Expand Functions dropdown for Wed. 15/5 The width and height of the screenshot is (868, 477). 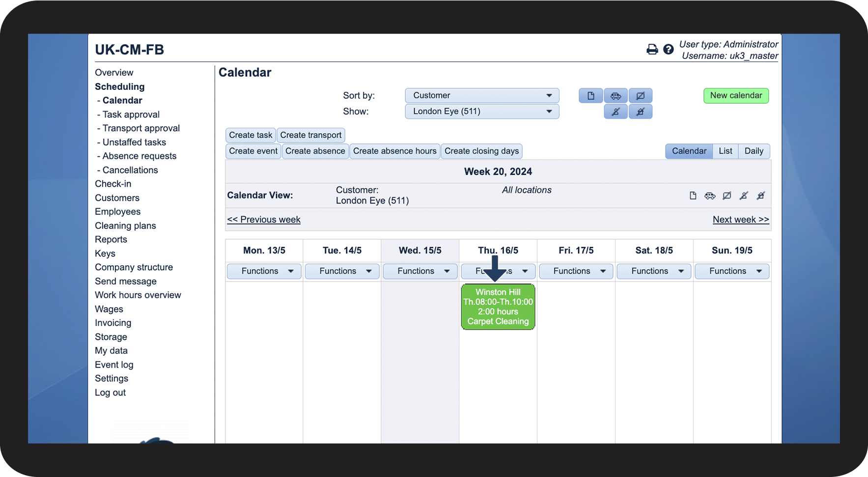(420, 271)
